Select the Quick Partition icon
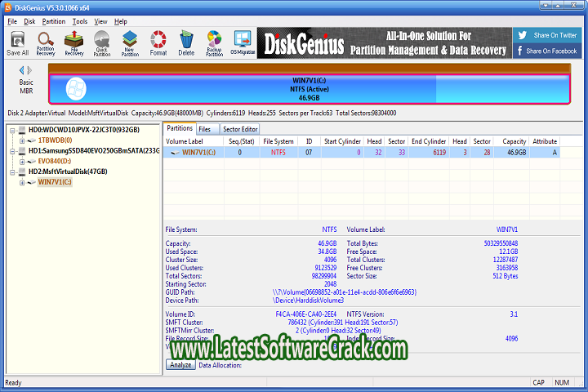This screenshot has height=392, width=588. pyautogui.click(x=101, y=43)
